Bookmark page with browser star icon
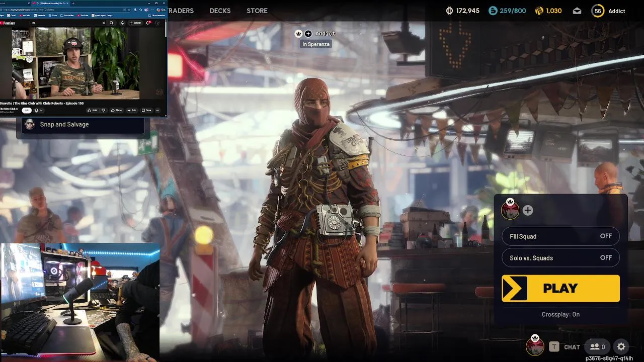The image size is (644, 362). (x=129, y=10)
